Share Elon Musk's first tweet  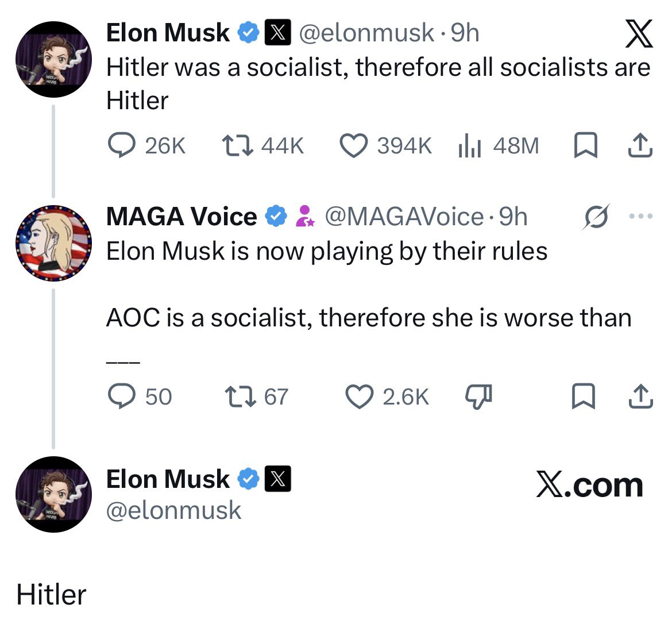[x=640, y=145]
